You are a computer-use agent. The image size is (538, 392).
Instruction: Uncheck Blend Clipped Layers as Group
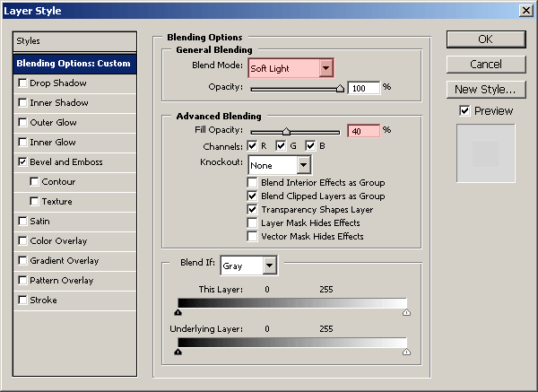(x=252, y=196)
